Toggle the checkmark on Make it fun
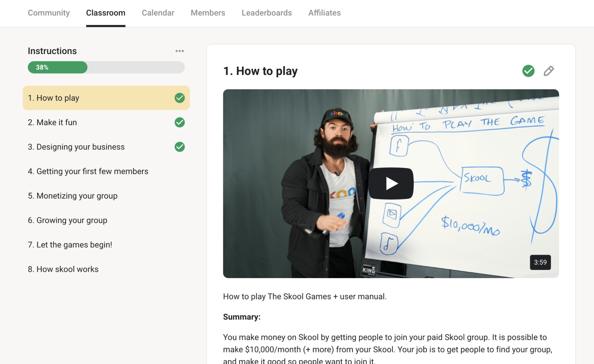Image resolution: width=594 pixels, height=364 pixels. coord(179,122)
